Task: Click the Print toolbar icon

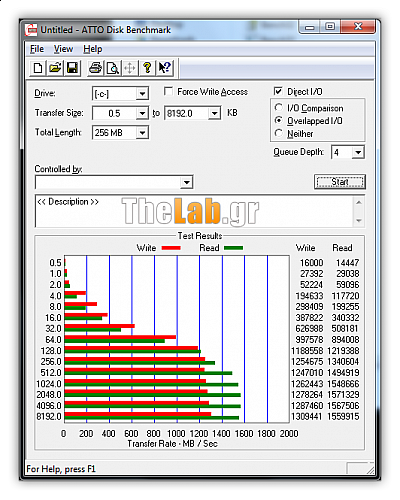Action: click(95, 68)
